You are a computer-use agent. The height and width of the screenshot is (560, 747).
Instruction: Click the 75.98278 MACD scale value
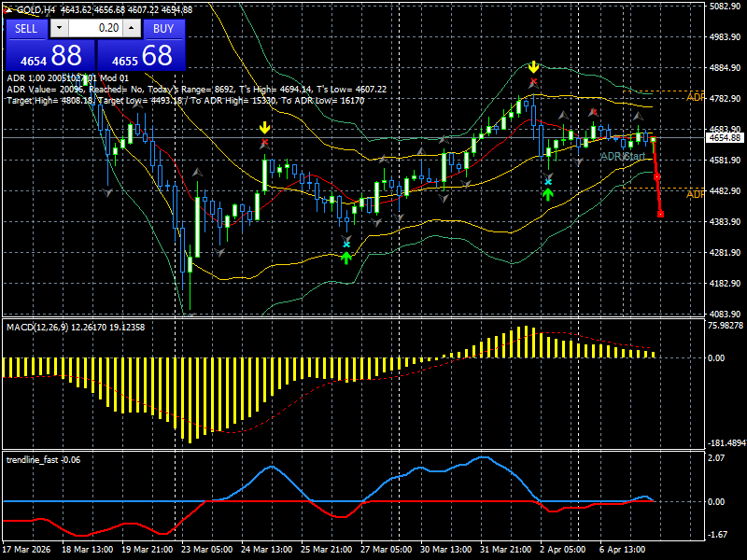[x=726, y=326]
